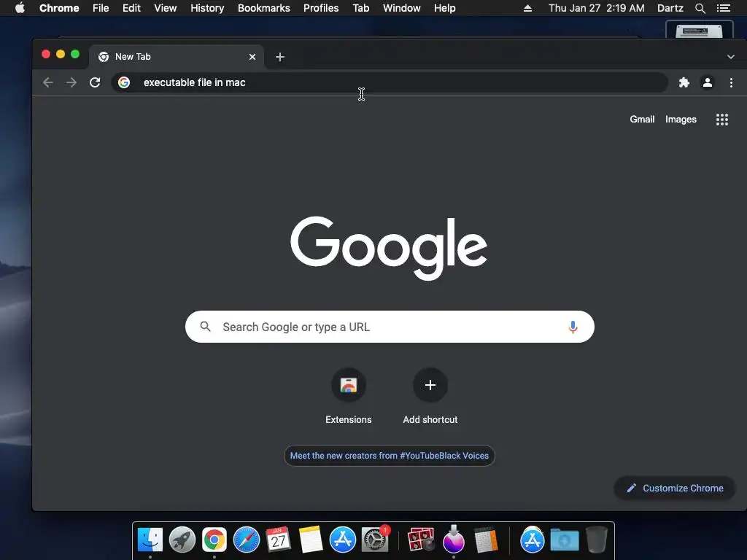Open the profile avatar menu
747x560 pixels.
(x=708, y=82)
